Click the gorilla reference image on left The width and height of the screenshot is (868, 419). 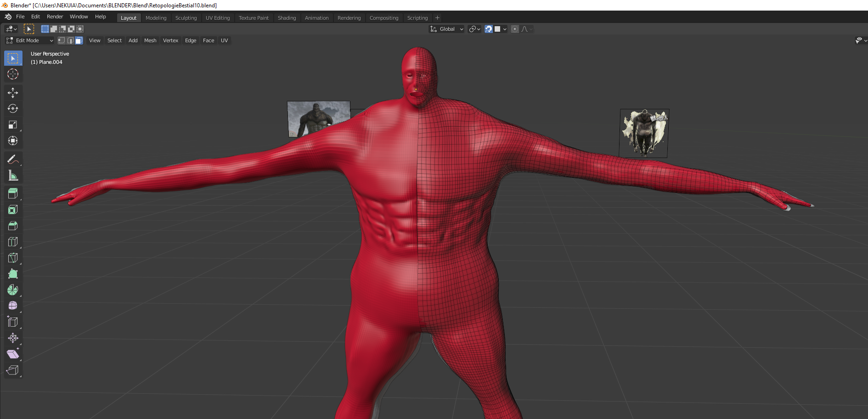coord(318,119)
